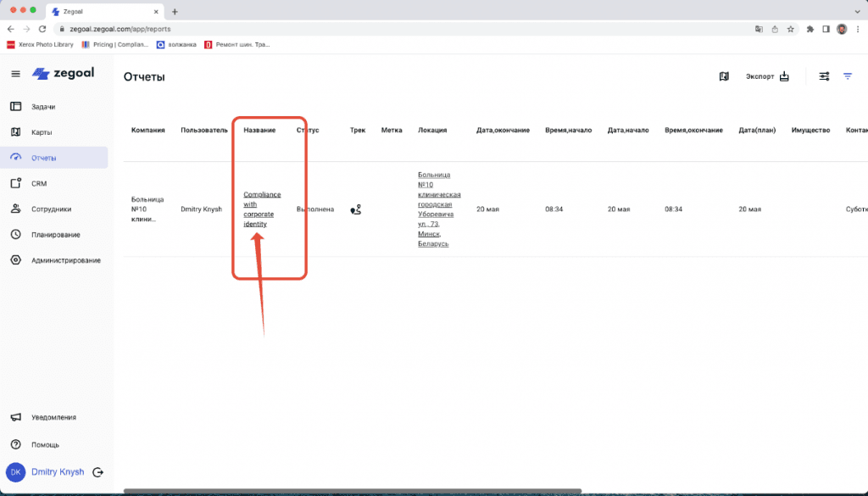Select CRM in the sidebar
868x496 pixels.
[39, 183]
